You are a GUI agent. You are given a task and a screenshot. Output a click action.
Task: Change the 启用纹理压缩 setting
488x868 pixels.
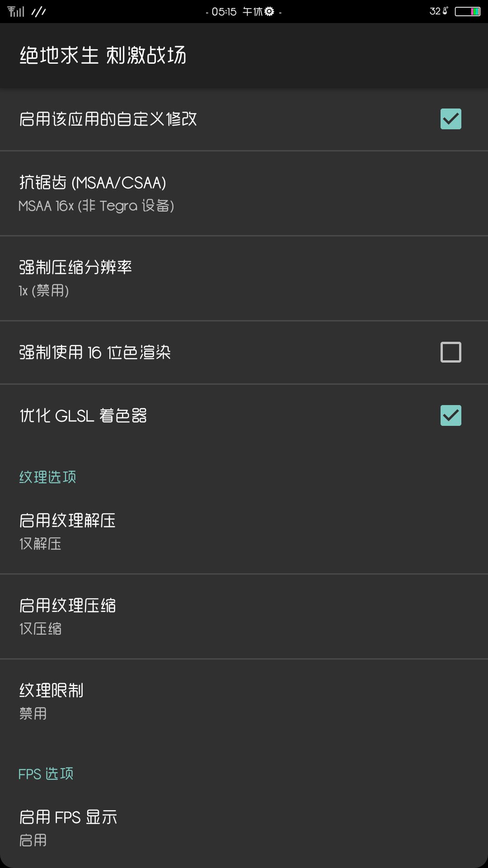pyautogui.click(x=244, y=617)
